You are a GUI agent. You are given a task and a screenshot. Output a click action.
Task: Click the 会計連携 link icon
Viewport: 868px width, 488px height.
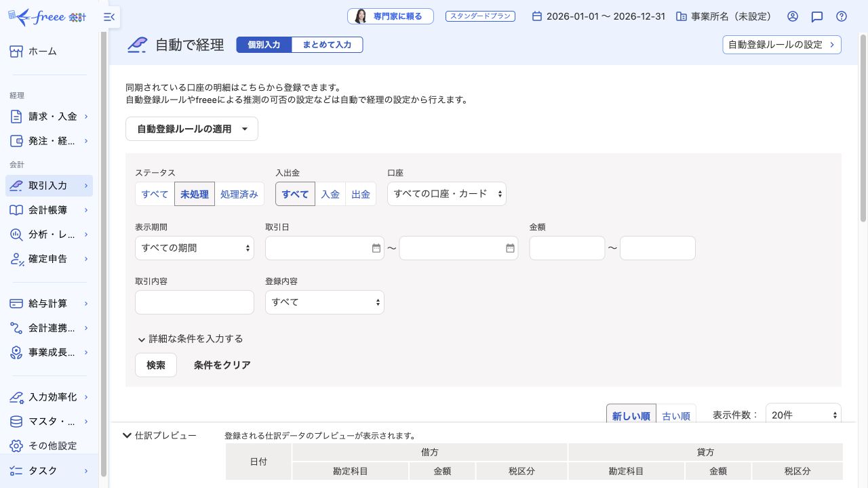pyautogui.click(x=17, y=328)
